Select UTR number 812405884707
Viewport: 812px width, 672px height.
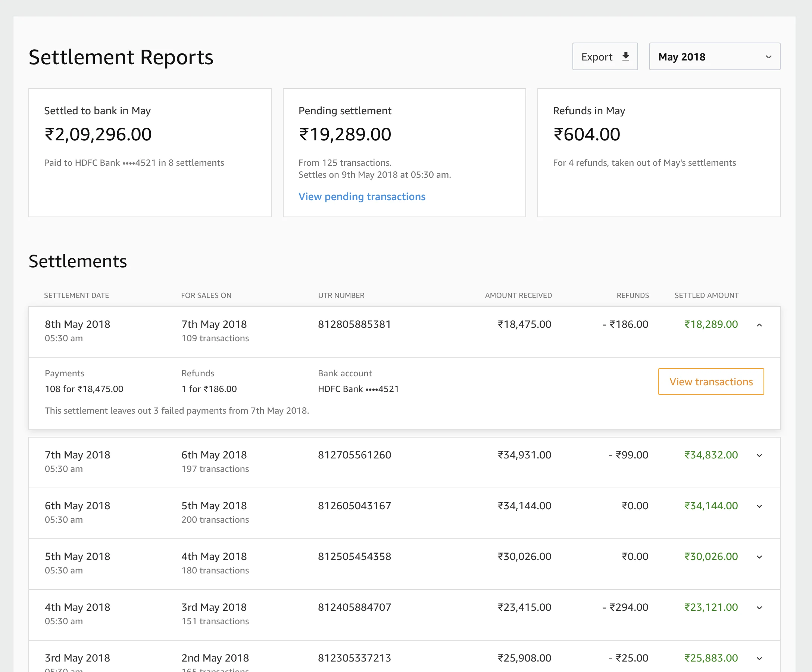(354, 607)
